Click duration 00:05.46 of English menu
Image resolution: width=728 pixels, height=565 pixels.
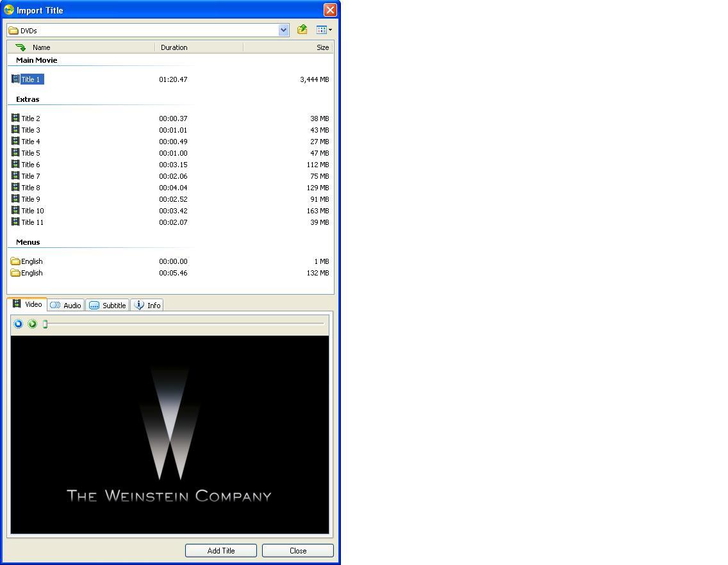[173, 273]
